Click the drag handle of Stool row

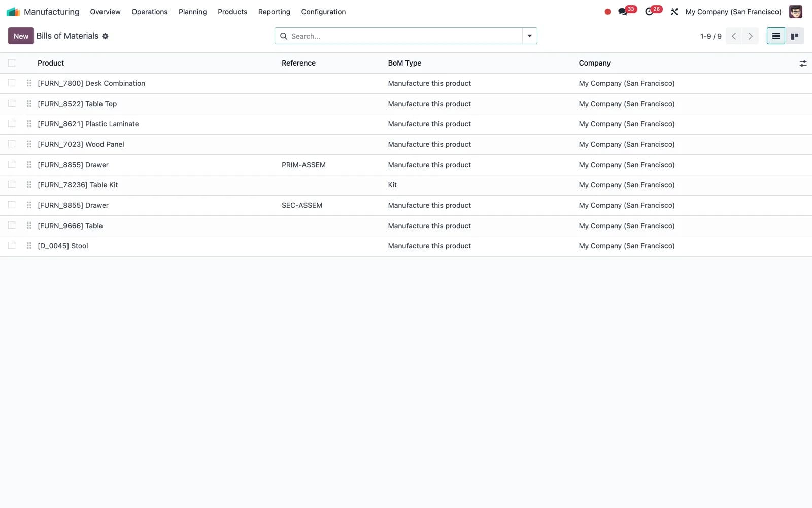[x=29, y=246]
